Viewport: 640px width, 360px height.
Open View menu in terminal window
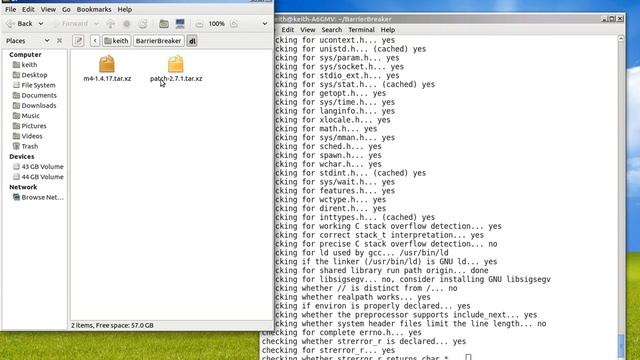pyautogui.click(x=308, y=30)
